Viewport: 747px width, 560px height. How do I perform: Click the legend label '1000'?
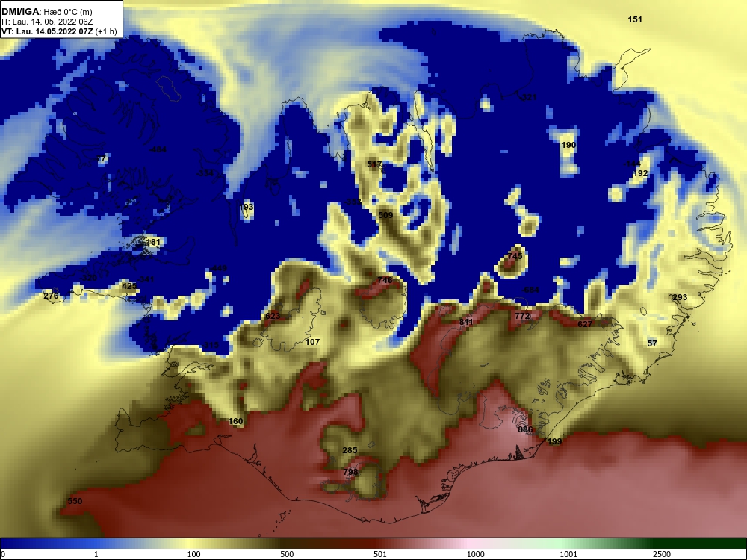click(x=475, y=554)
